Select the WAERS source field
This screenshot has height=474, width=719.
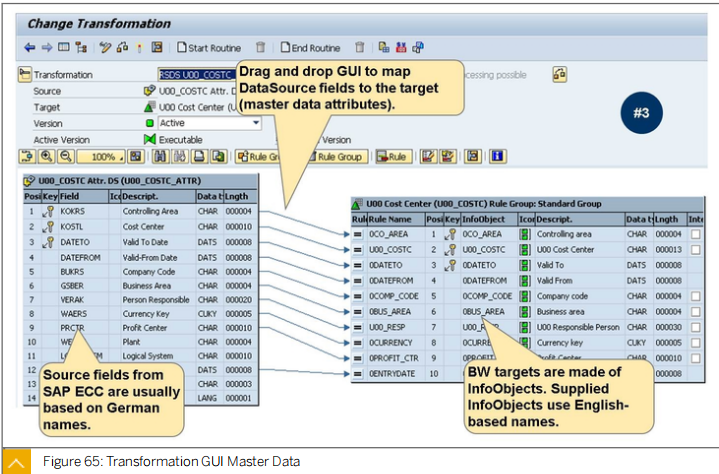pos(73,314)
